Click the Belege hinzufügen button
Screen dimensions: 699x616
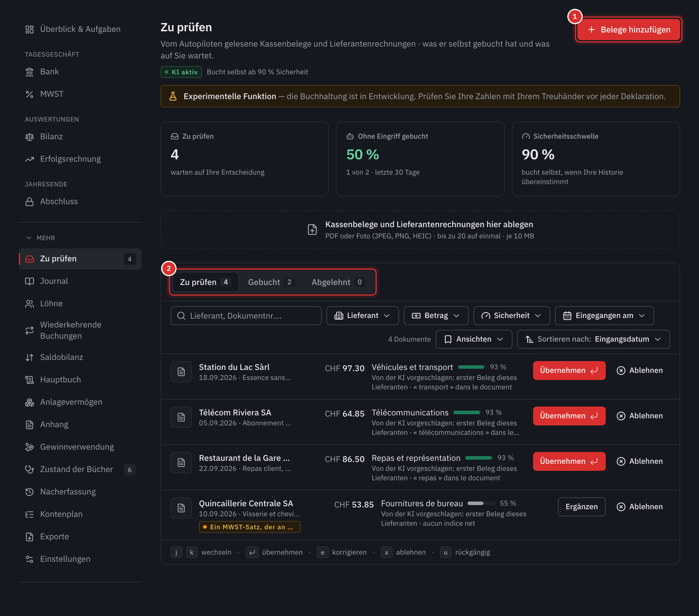628,30
